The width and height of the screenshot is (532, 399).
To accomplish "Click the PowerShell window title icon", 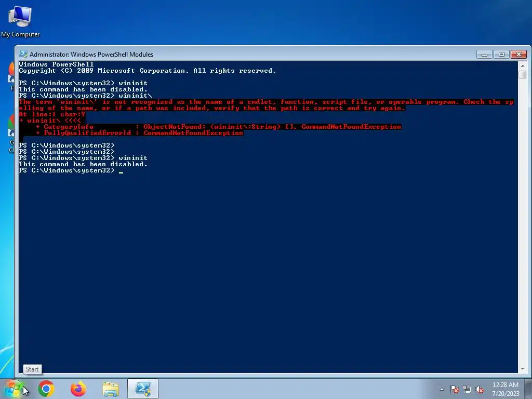I will [23, 54].
